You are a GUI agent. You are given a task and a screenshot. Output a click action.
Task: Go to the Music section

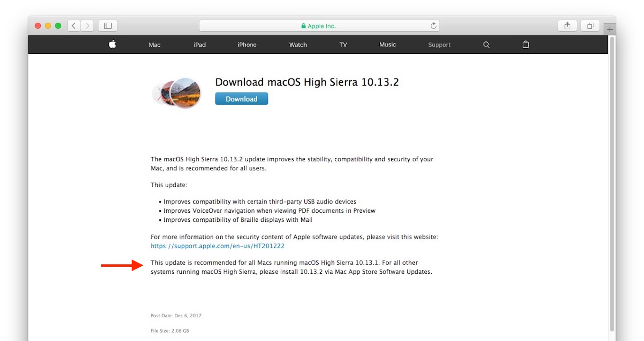387,45
